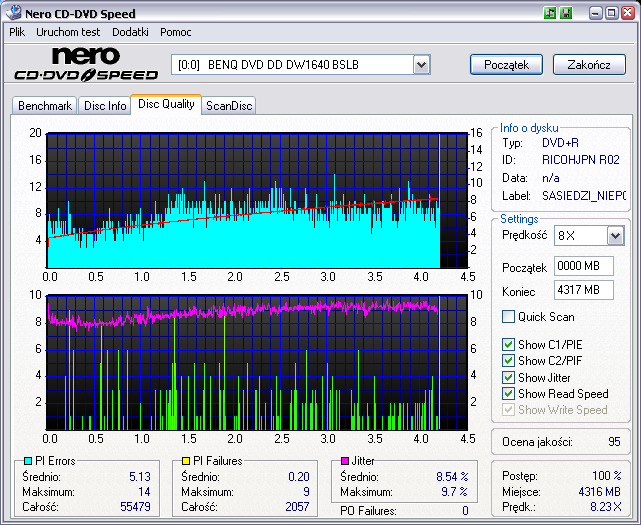Click Jitter average 8.54 %
Viewport: 641px width, 525px height.
(x=452, y=477)
